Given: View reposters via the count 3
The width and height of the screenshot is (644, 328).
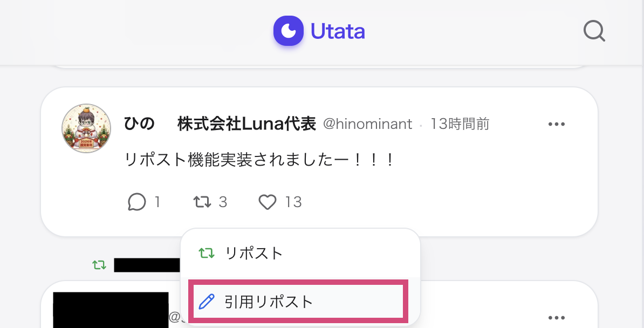Looking at the screenshot, I should click(223, 201).
